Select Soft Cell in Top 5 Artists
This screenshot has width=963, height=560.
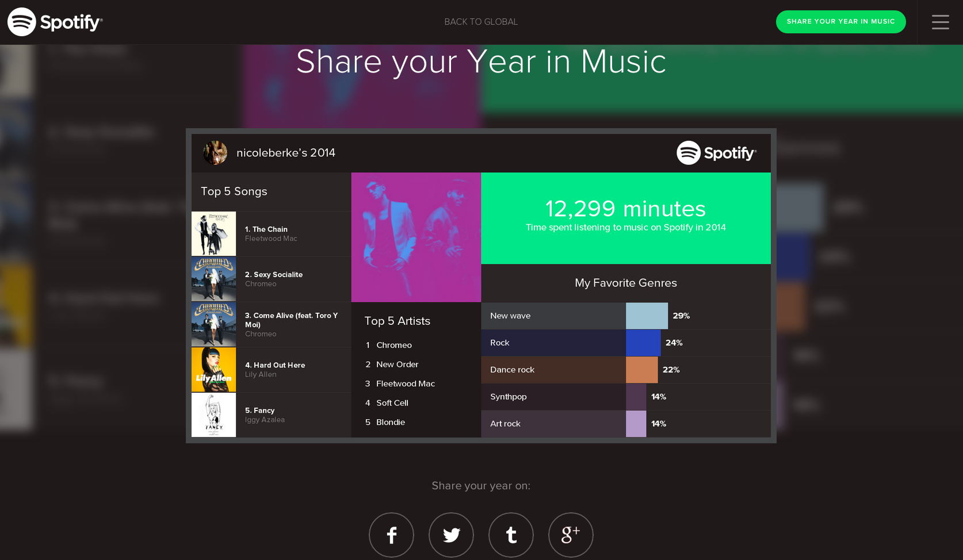coord(392,403)
